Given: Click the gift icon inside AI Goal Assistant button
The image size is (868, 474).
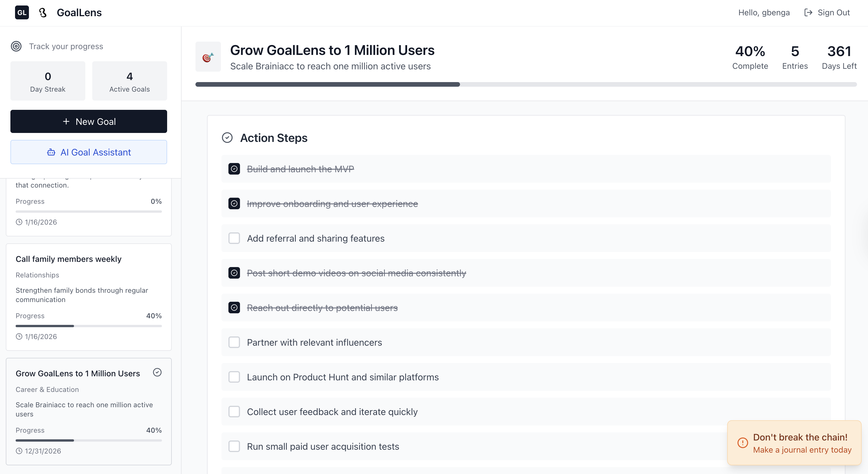Looking at the screenshot, I should [51, 152].
